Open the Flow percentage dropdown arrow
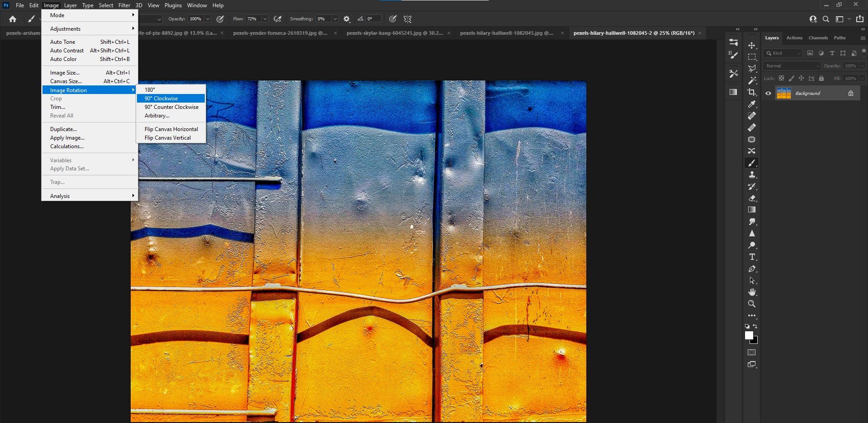 (265, 19)
